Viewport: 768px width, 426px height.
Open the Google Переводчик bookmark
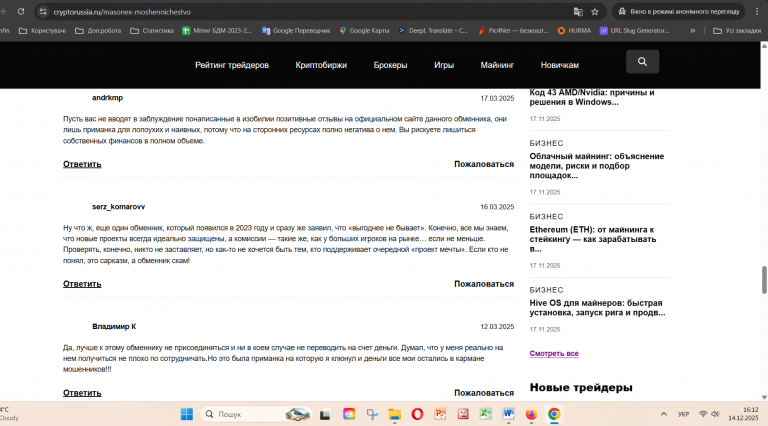tap(296, 30)
